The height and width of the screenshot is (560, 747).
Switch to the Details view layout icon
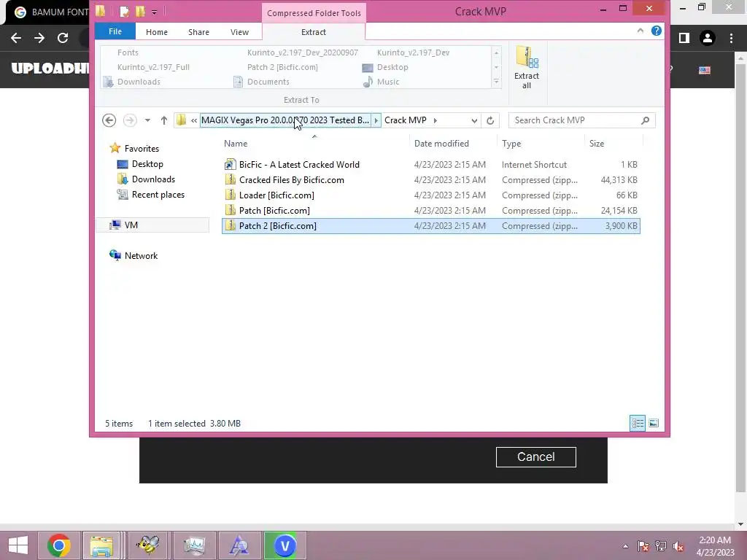pyautogui.click(x=638, y=423)
